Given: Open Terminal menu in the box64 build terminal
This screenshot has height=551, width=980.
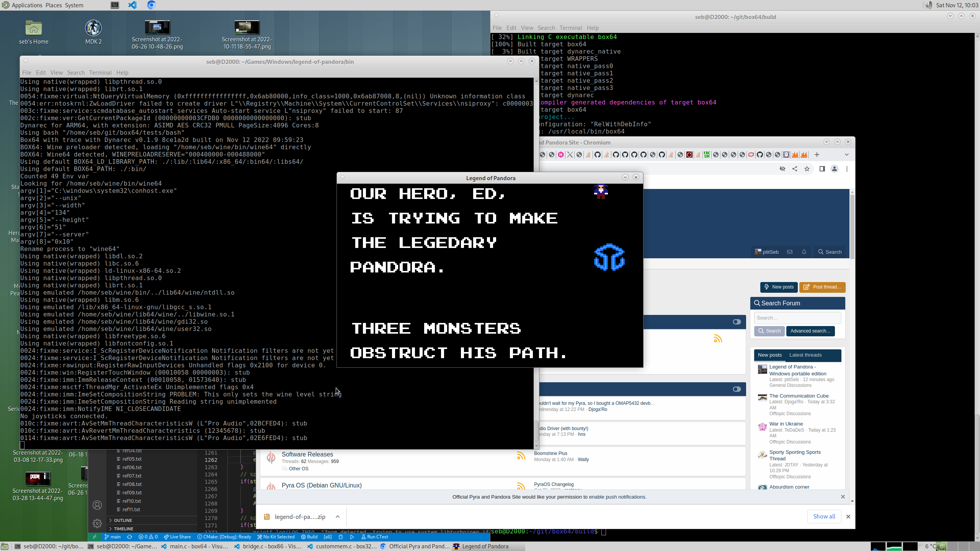Looking at the screenshot, I should click(x=570, y=28).
